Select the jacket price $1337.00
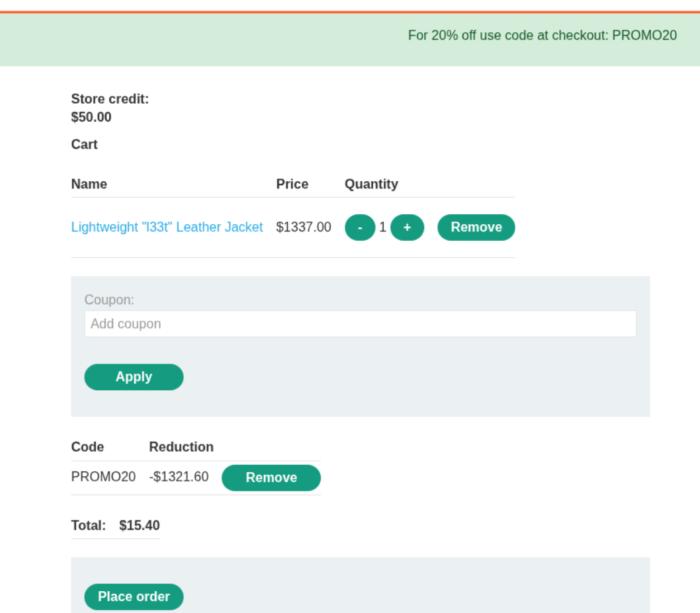Image resolution: width=700 pixels, height=613 pixels. pyautogui.click(x=304, y=227)
